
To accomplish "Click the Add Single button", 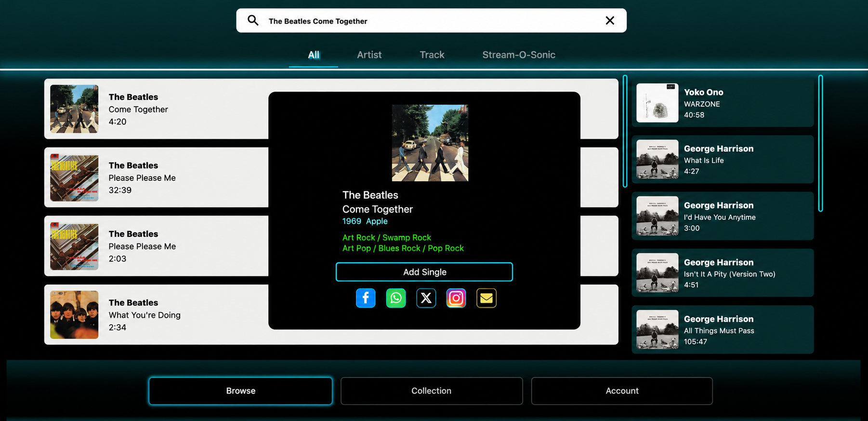I will tap(424, 272).
